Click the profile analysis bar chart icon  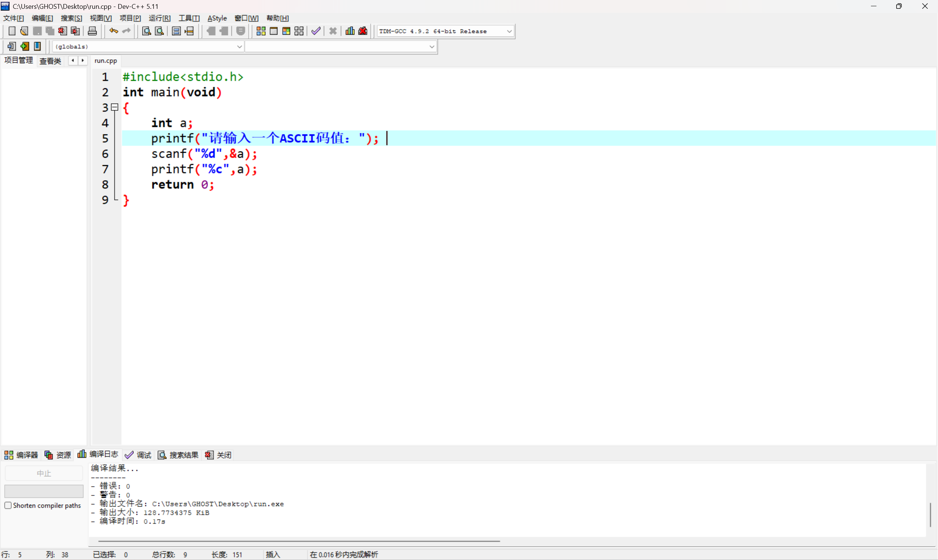350,31
